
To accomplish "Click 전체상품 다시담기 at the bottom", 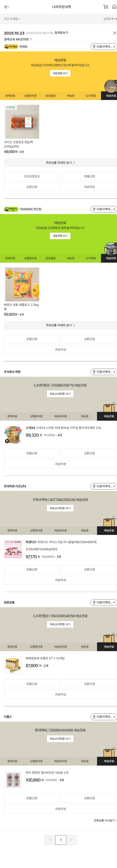I will (105, 820).
